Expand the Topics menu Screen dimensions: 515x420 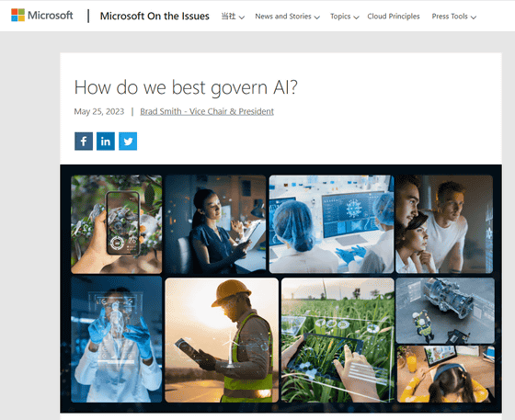[x=344, y=17]
